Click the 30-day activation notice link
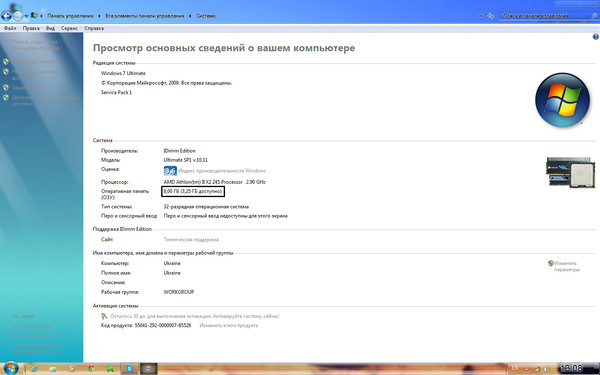Screen dimensions: 600x375 coord(195,316)
